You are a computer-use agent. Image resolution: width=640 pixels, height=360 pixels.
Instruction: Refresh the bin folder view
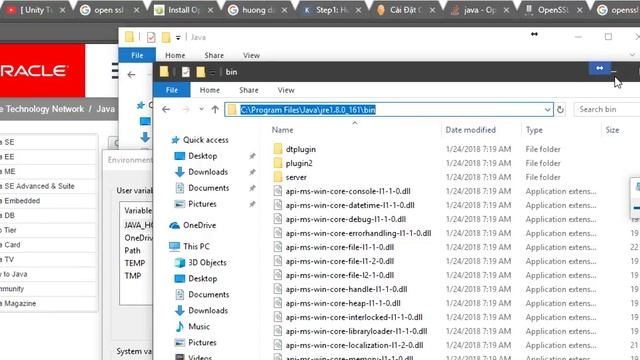pos(560,109)
